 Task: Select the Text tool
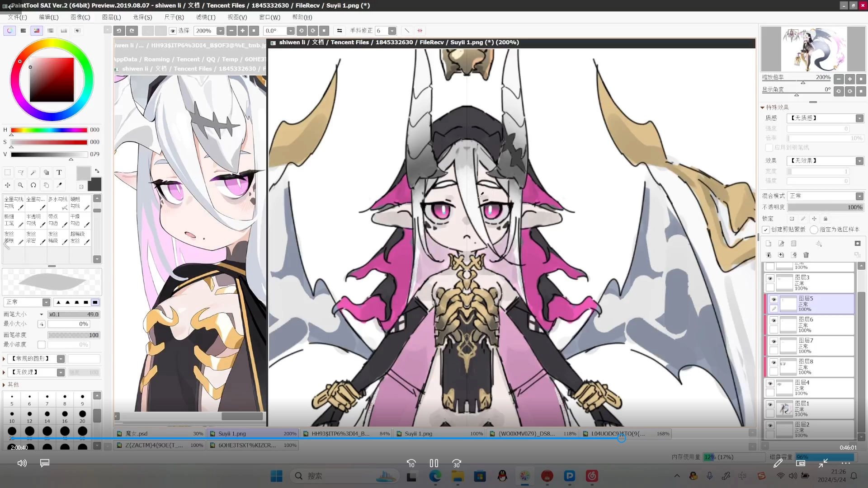click(x=59, y=172)
